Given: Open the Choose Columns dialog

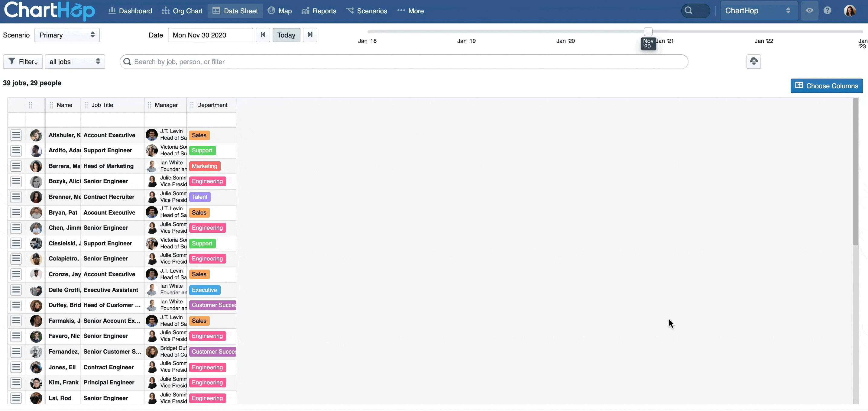Looking at the screenshot, I should [x=827, y=86].
